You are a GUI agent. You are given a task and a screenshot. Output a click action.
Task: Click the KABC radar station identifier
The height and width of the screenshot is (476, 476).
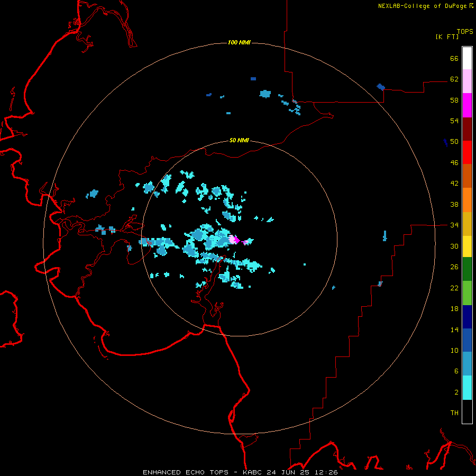coord(253,472)
